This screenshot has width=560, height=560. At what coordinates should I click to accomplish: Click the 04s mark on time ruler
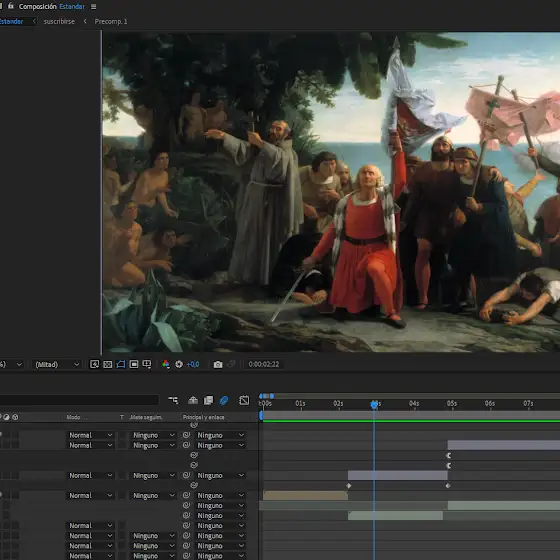coord(414,403)
